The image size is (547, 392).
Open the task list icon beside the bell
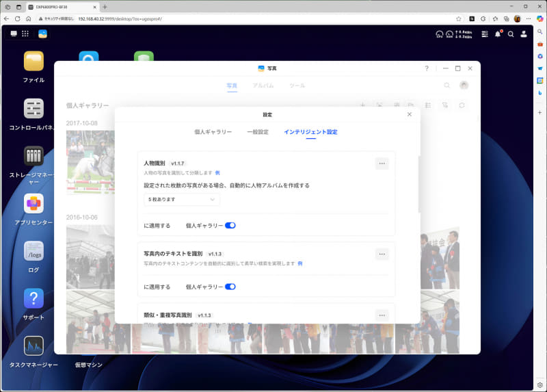point(485,34)
